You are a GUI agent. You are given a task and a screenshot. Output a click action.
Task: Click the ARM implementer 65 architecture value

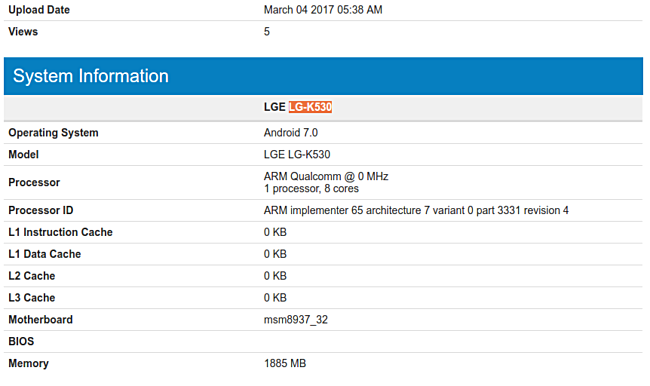(416, 211)
